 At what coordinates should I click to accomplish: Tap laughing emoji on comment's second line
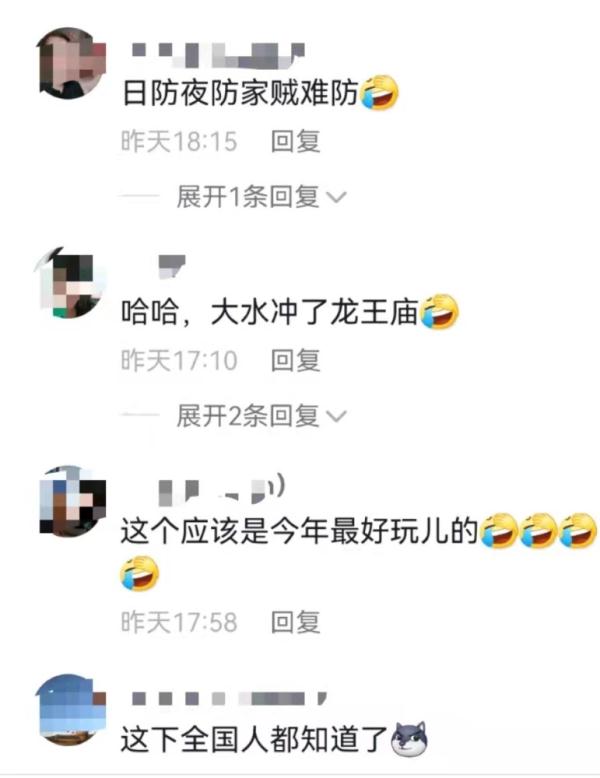[139, 574]
